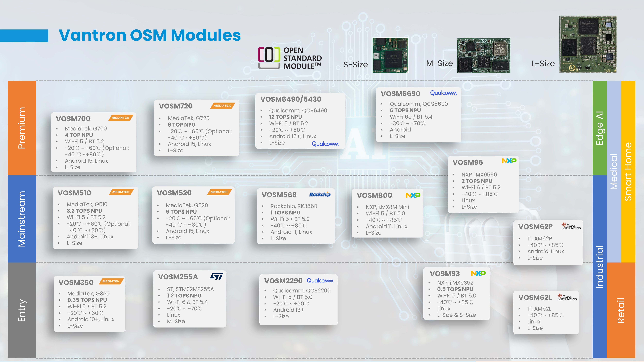The image size is (644, 362).
Task: Click the Qualcomm, QCS2290 spec line
Action: (x=302, y=291)
